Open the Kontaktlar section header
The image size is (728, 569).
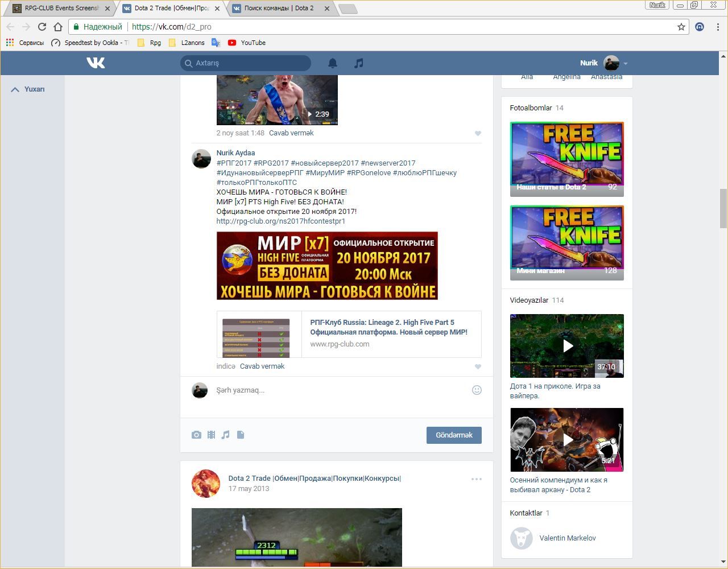pos(526,513)
